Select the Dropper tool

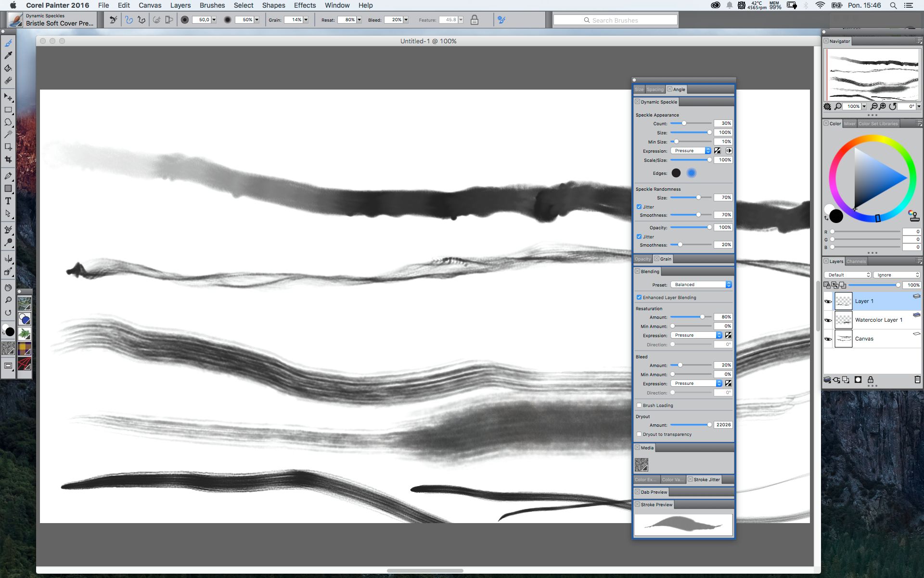click(8, 55)
